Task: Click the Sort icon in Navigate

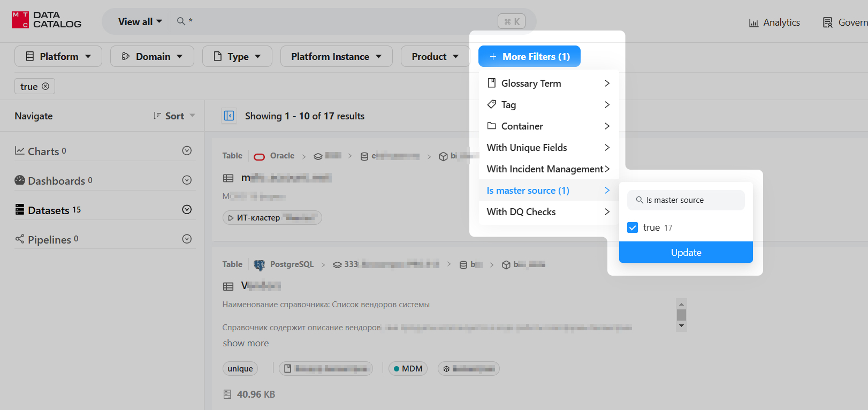Action: pos(157,116)
